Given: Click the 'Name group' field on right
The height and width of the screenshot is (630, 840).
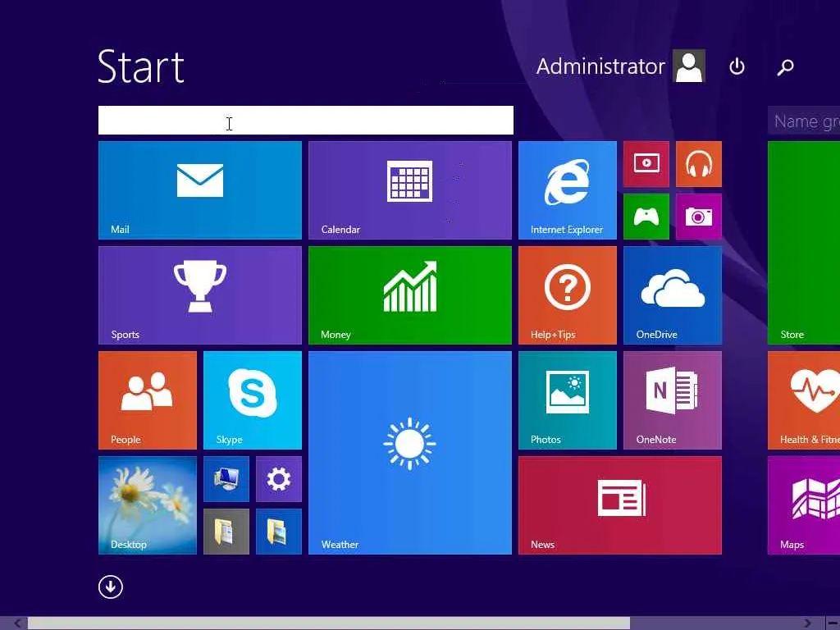Looking at the screenshot, I should [804, 121].
